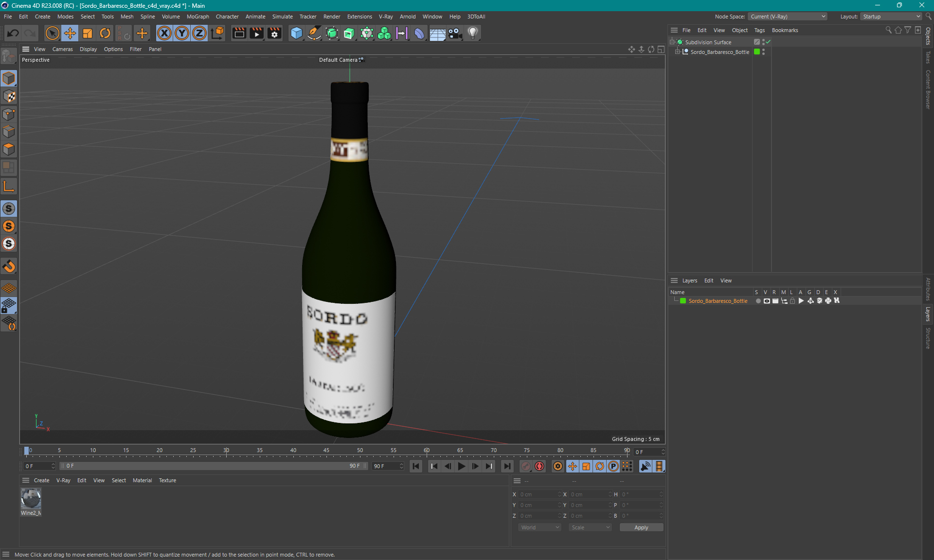
Task: Toggle Y axis lock
Action: pos(182,33)
